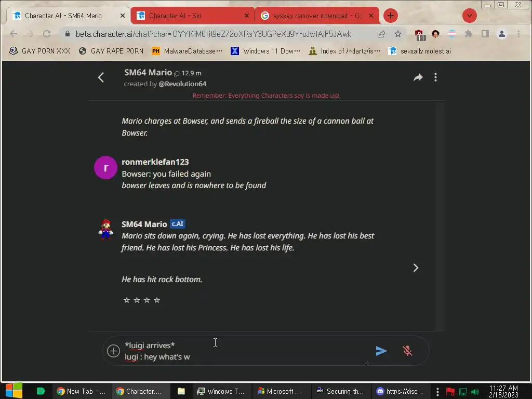The height and width of the screenshot is (399, 532).
Task: Bookmark this page with the star icon
Action: click(x=397, y=34)
